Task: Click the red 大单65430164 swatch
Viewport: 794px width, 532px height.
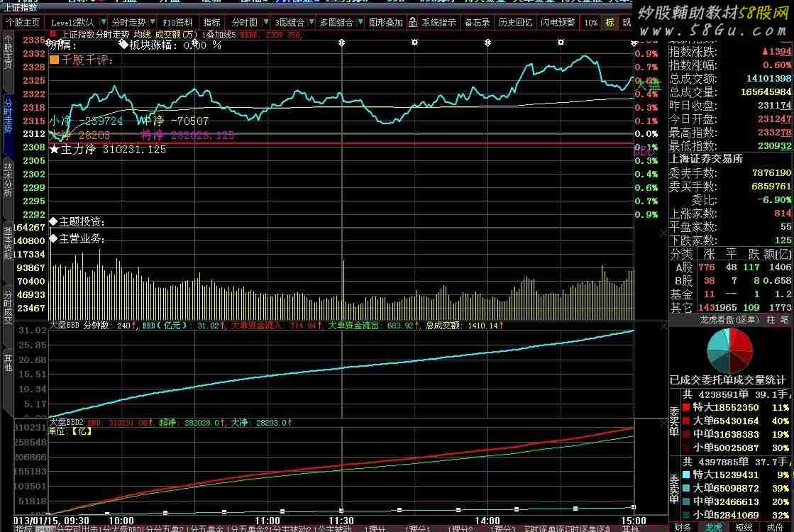Action: point(686,421)
